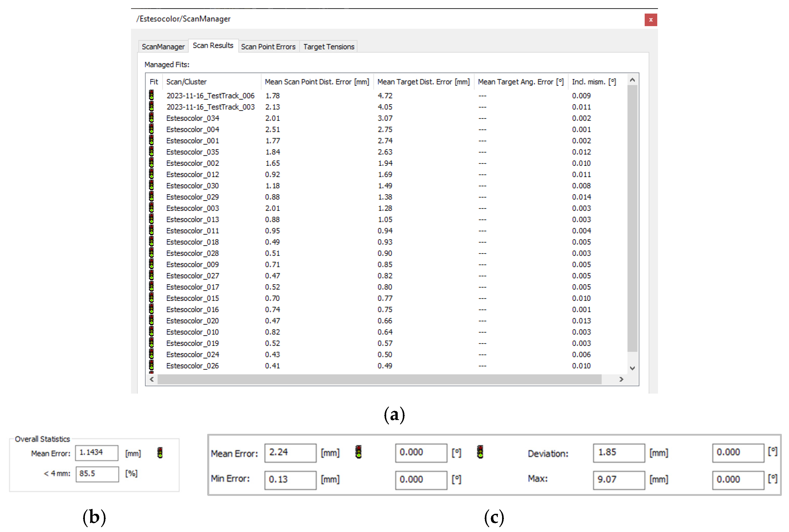Click traffic light icon next to Estesocolor_034
The height and width of the screenshot is (532, 789).
(x=152, y=118)
